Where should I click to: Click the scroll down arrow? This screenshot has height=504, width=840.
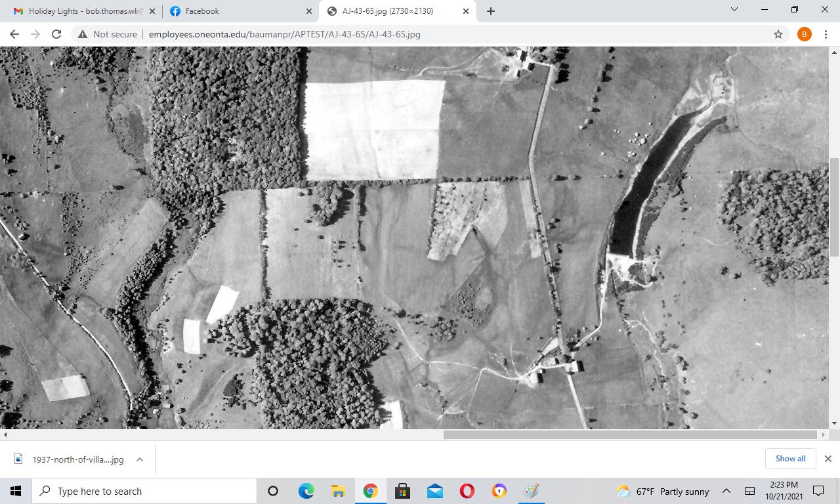point(835,423)
